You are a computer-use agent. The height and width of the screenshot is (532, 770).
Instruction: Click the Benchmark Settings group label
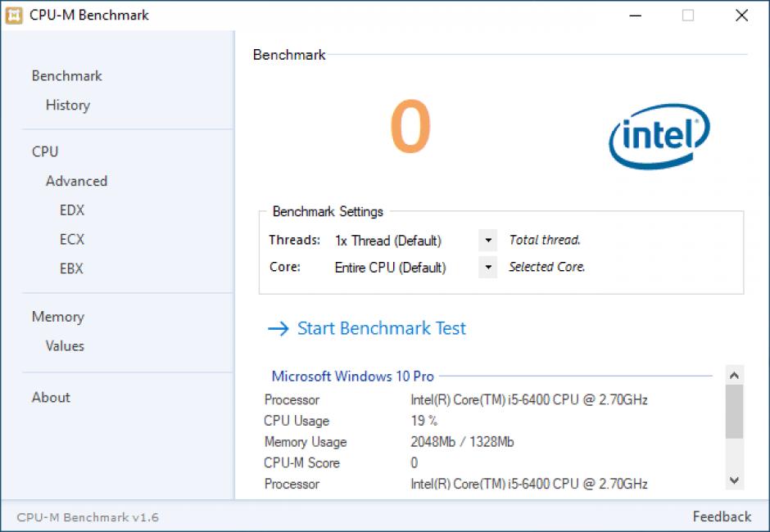tap(328, 211)
